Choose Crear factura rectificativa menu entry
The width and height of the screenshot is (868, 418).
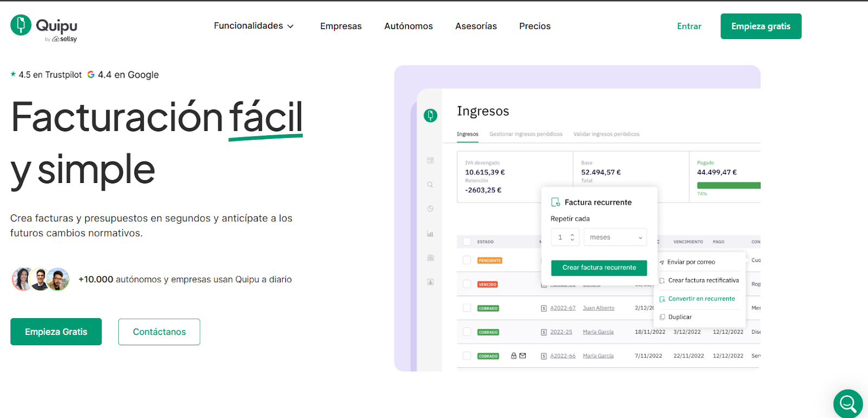(704, 281)
